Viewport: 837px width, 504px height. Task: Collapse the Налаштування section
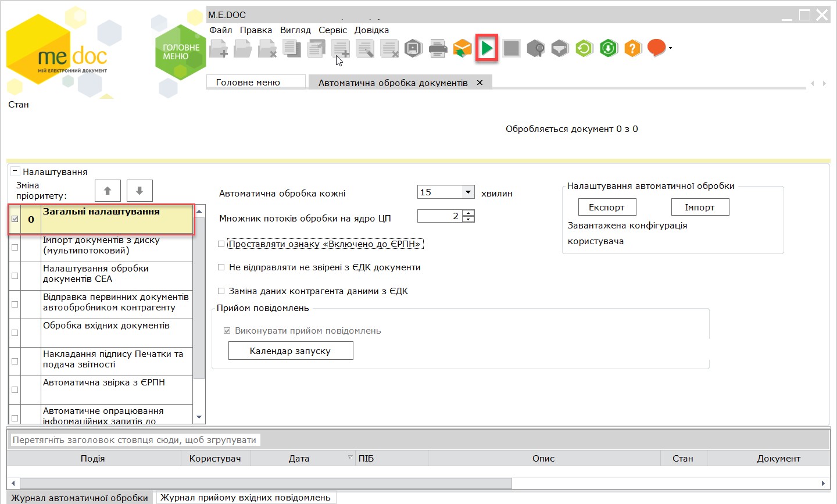pos(15,171)
